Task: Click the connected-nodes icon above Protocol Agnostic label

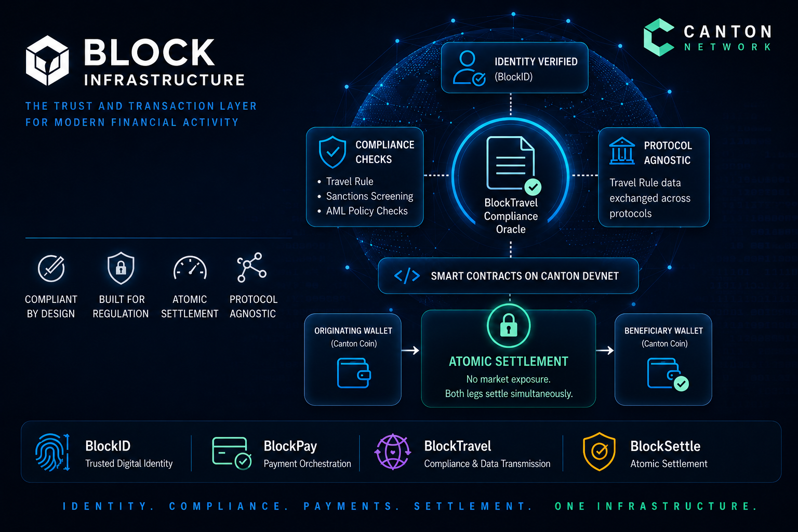Action: pos(252,268)
